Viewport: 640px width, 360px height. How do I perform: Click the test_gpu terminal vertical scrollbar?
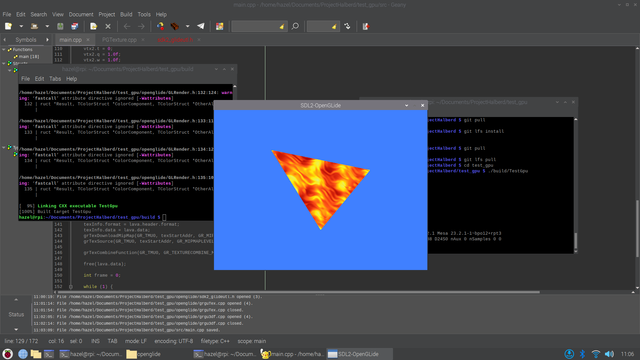click(576, 186)
